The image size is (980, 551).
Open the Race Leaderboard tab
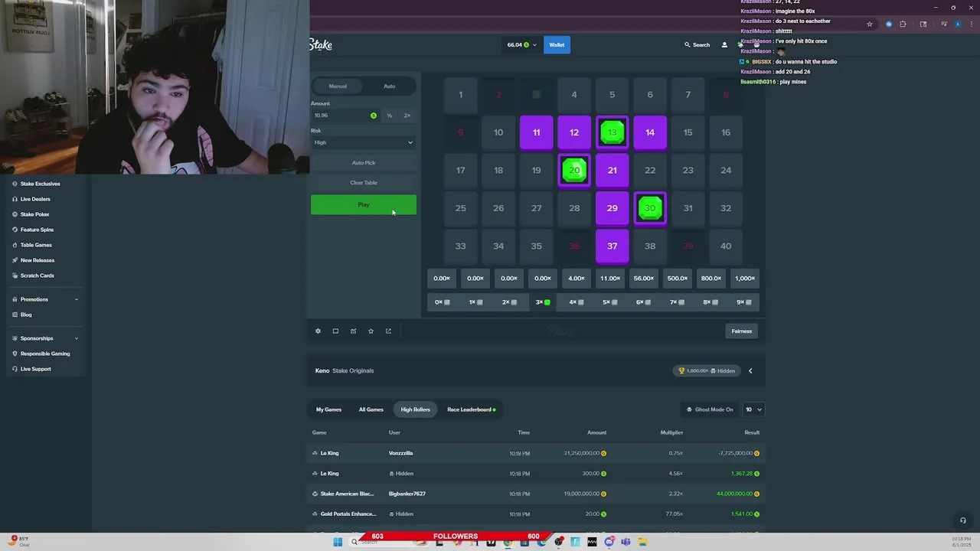pyautogui.click(x=471, y=409)
